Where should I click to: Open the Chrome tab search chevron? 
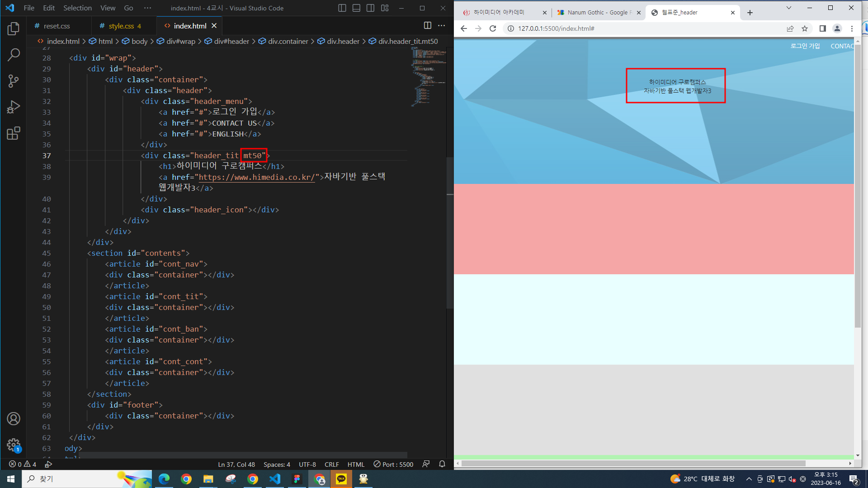(x=789, y=8)
